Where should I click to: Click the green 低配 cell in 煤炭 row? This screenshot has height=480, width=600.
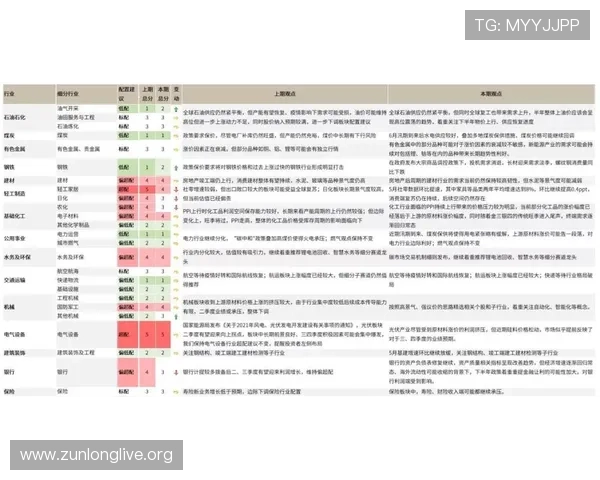tap(127, 136)
